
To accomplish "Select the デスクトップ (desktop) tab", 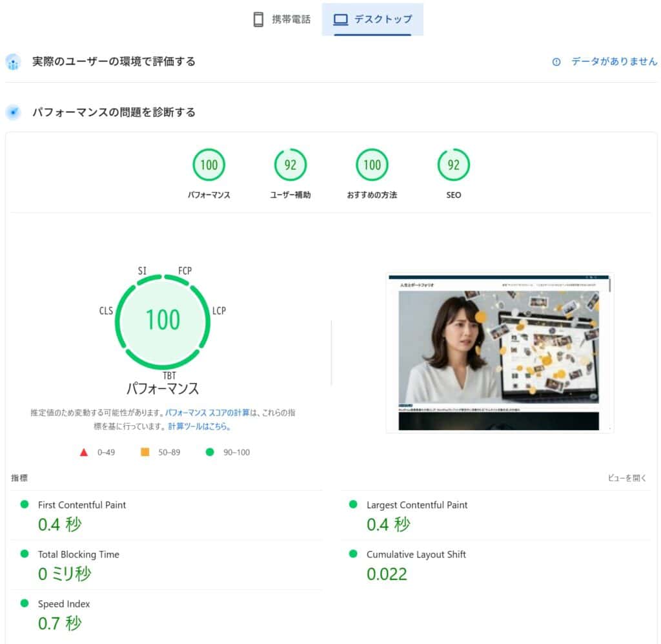I will click(372, 19).
